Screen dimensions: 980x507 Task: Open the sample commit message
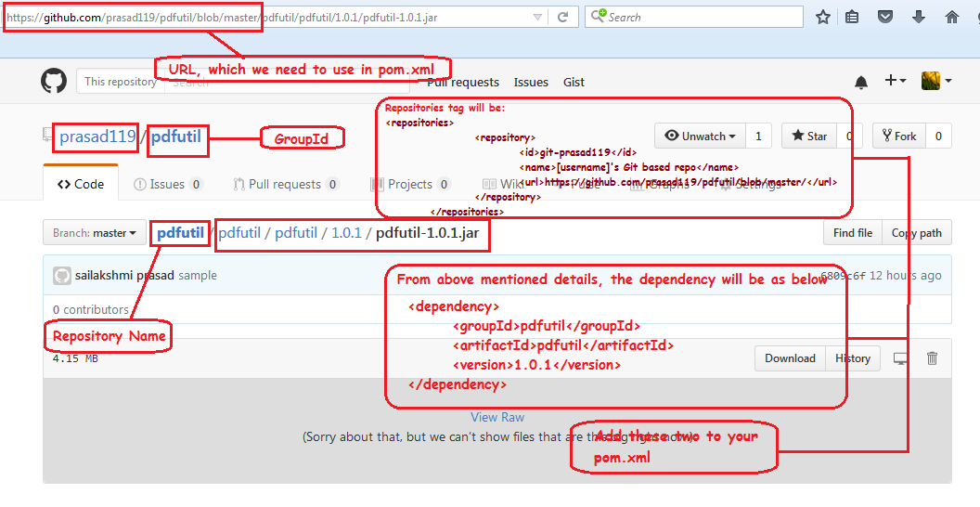198,275
